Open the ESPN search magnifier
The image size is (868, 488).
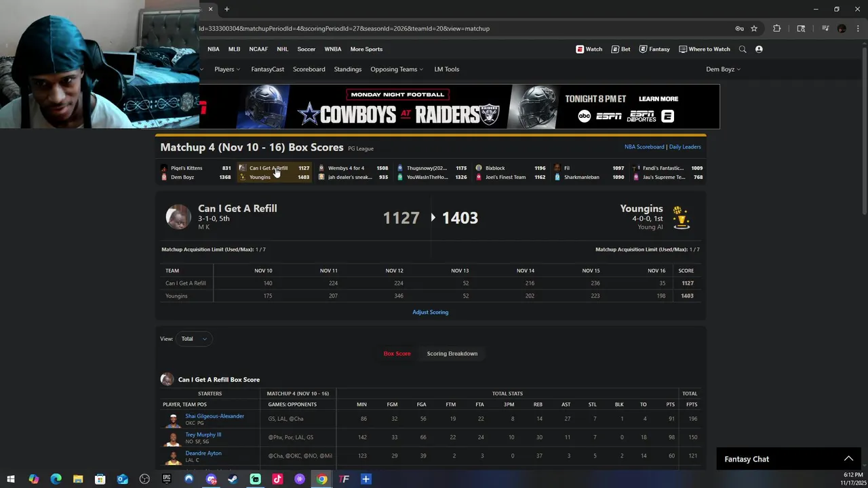click(743, 49)
